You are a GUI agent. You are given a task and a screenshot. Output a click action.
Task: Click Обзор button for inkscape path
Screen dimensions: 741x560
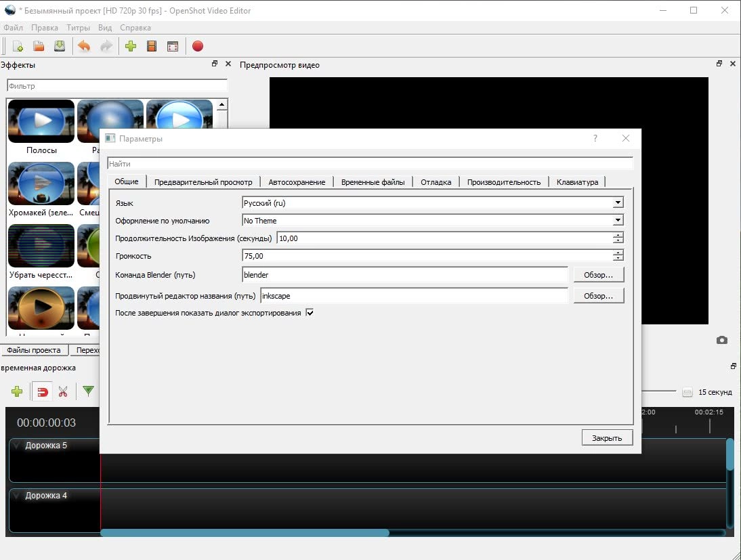click(x=598, y=296)
